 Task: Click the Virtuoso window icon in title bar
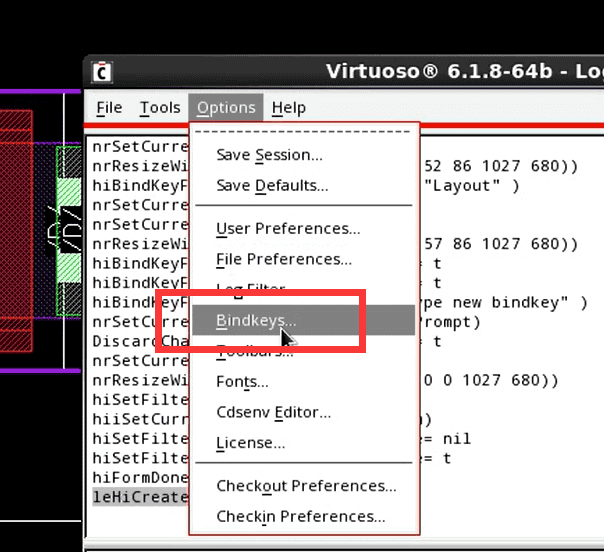point(102,73)
